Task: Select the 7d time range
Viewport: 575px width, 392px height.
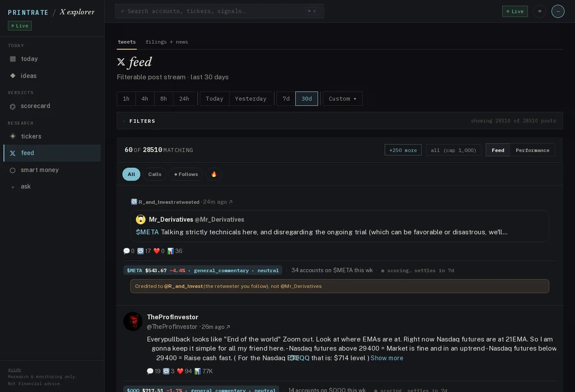Action: click(286, 99)
